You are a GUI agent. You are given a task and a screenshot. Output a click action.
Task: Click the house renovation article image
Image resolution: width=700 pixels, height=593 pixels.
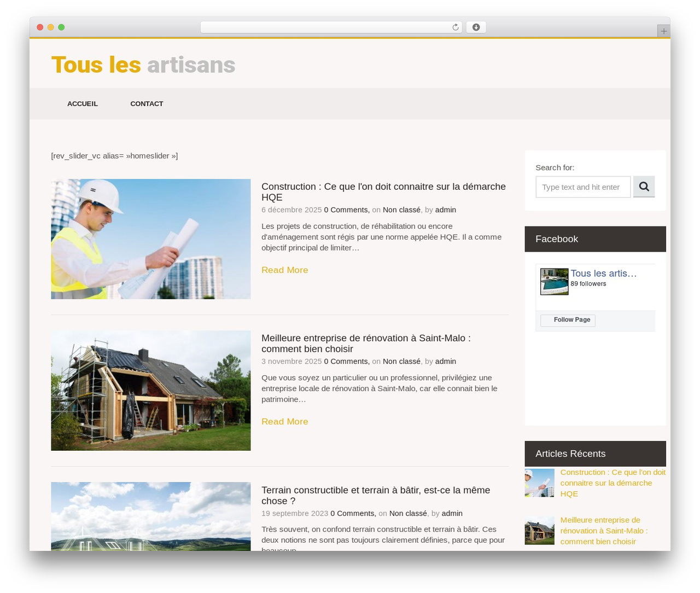(x=151, y=391)
